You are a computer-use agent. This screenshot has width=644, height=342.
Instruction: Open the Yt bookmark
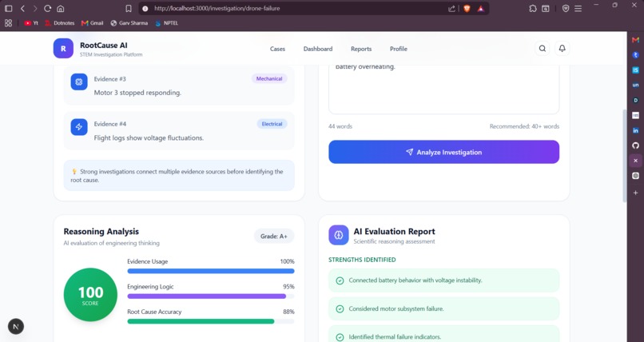pyautogui.click(x=31, y=23)
